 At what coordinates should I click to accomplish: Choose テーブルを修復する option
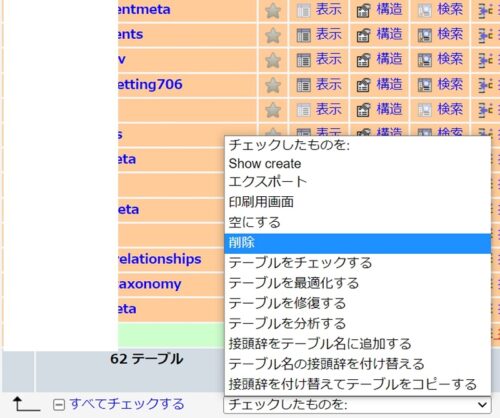(287, 304)
